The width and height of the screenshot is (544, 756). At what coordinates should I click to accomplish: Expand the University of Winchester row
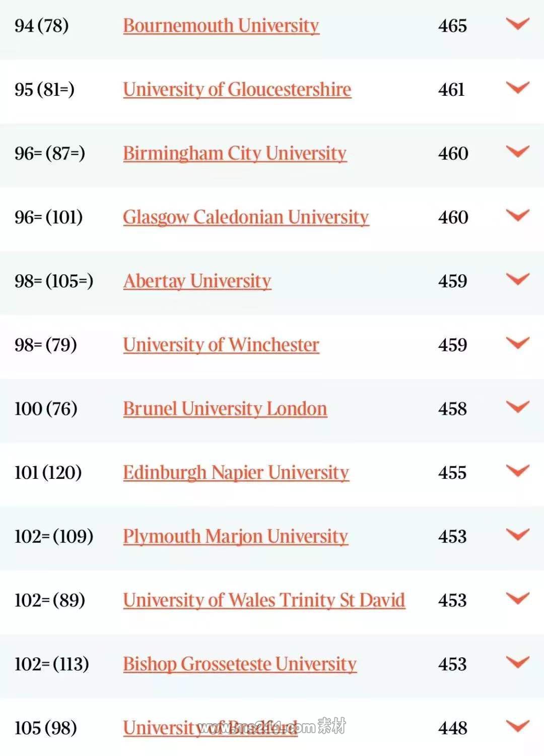517,343
